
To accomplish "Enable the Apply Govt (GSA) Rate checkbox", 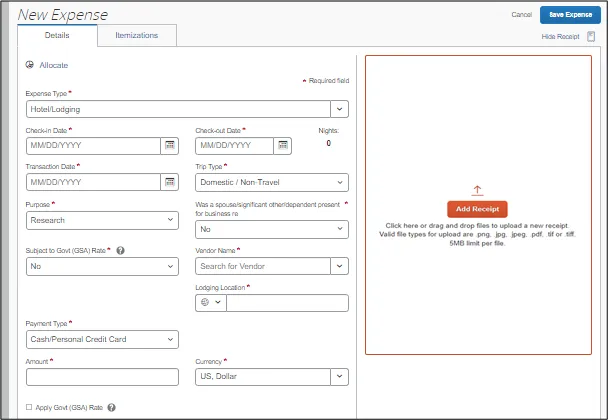I will (29, 407).
